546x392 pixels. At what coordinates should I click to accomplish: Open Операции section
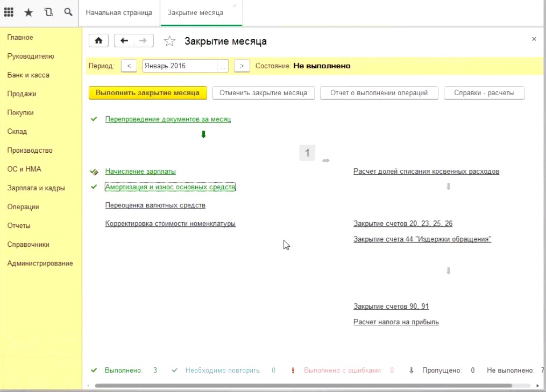(23, 207)
